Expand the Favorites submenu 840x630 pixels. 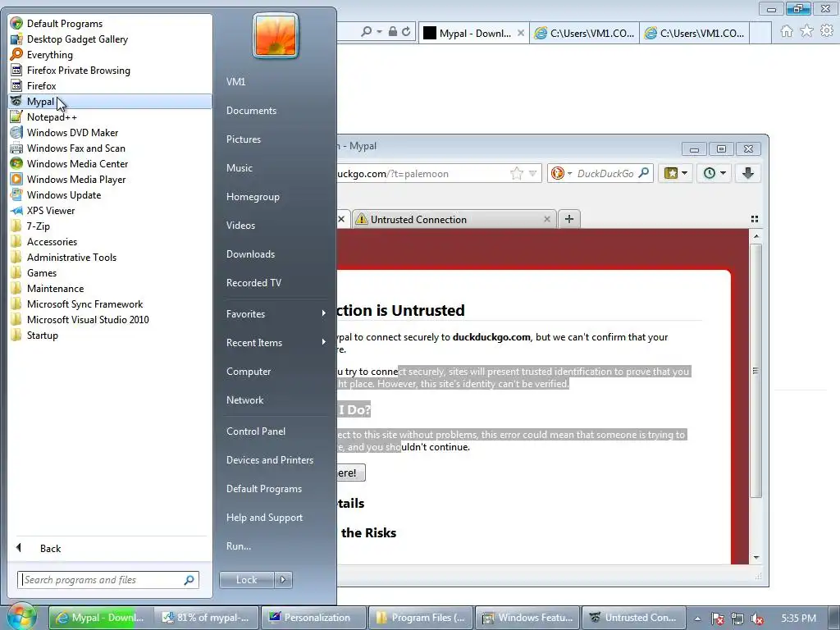[x=276, y=314]
